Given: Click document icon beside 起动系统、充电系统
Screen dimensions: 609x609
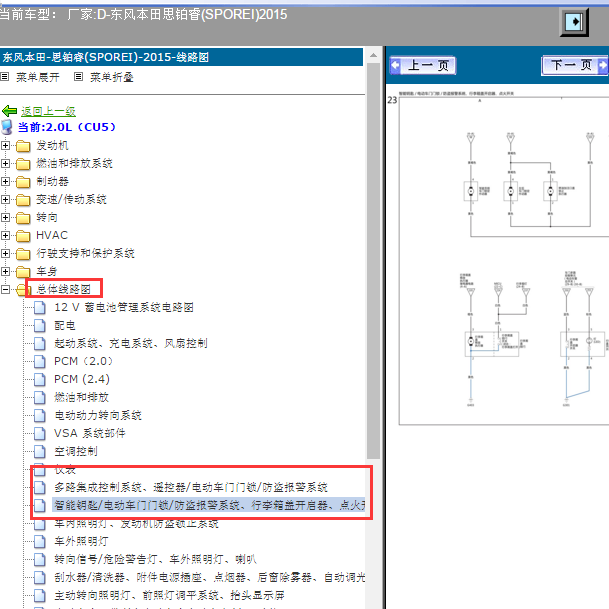Looking at the screenshot, I should [x=40, y=344].
